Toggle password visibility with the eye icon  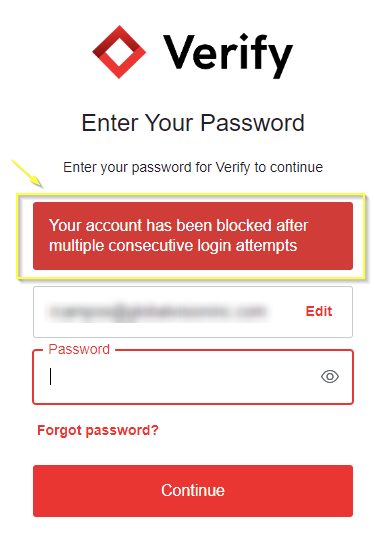pyautogui.click(x=330, y=377)
